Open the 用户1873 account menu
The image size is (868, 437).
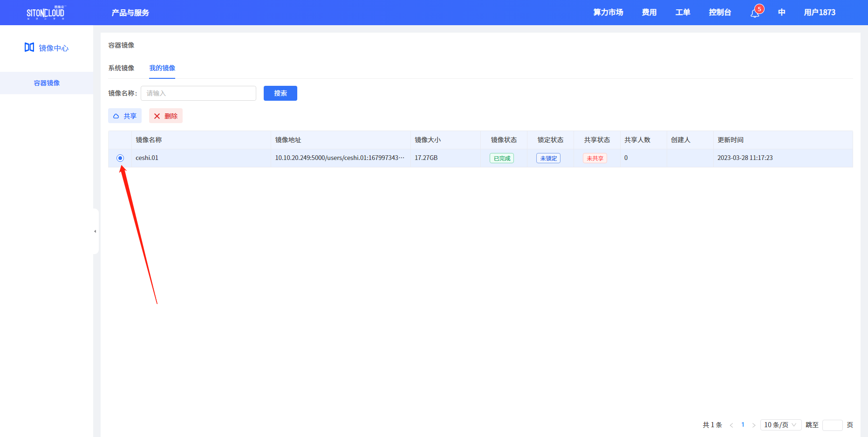820,13
